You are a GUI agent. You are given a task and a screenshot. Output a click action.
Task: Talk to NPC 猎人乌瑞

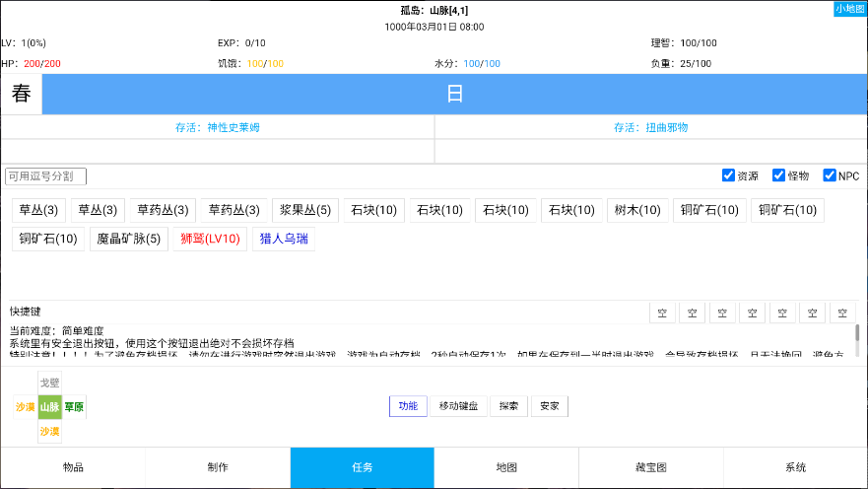coord(284,240)
